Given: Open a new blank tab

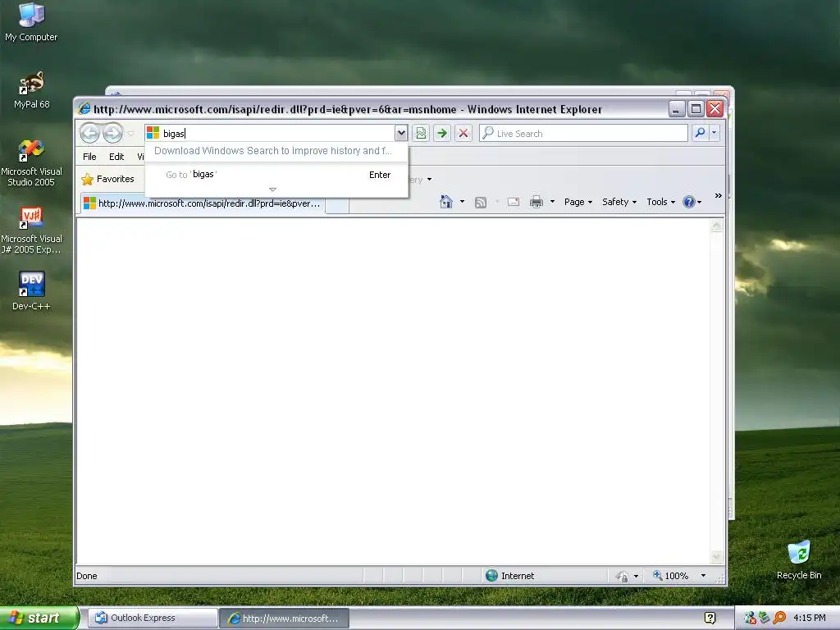Looking at the screenshot, I should point(337,205).
